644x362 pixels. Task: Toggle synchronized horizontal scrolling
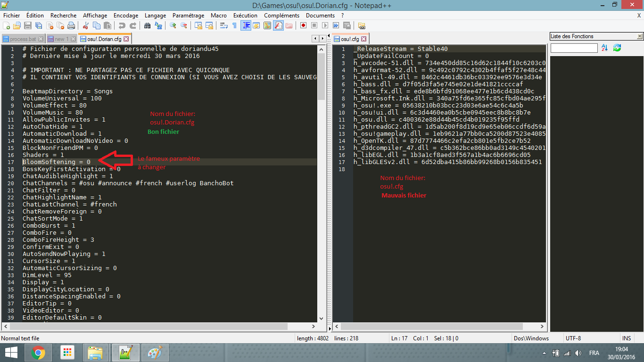pyautogui.click(x=209, y=25)
